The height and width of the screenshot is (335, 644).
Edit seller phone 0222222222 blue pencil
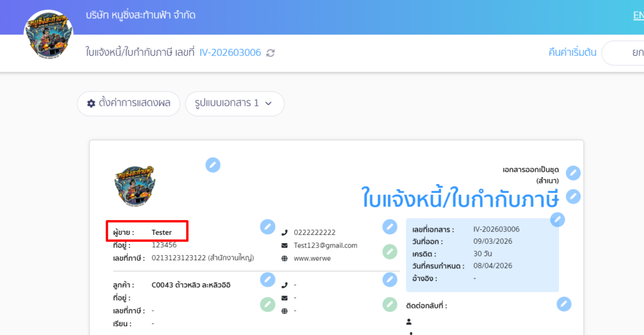coord(390,227)
